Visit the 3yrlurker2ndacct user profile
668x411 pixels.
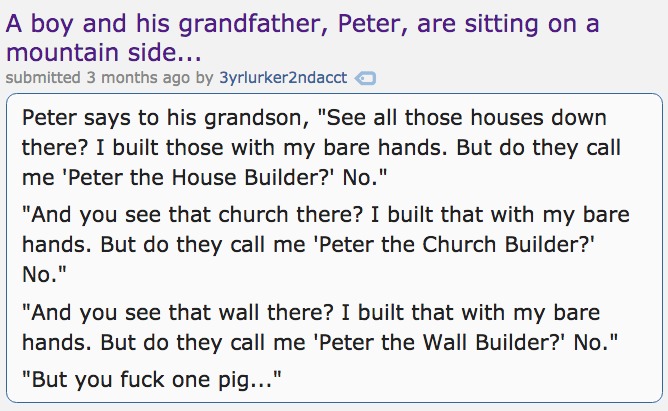(283, 78)
